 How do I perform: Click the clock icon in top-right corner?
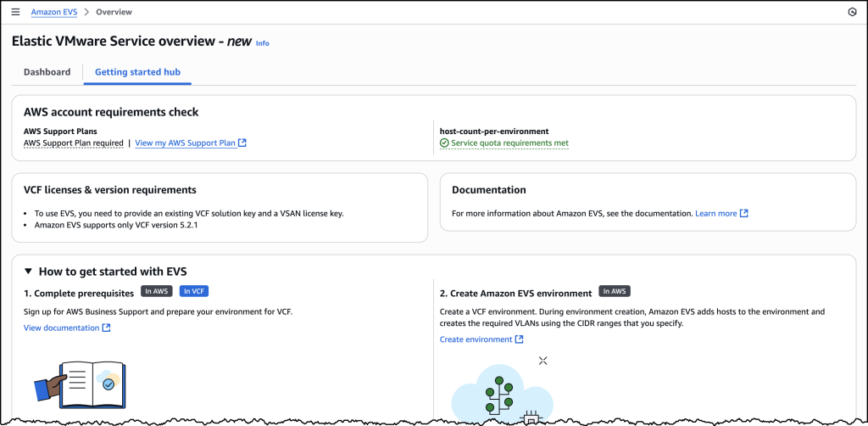tap(851, 13)
